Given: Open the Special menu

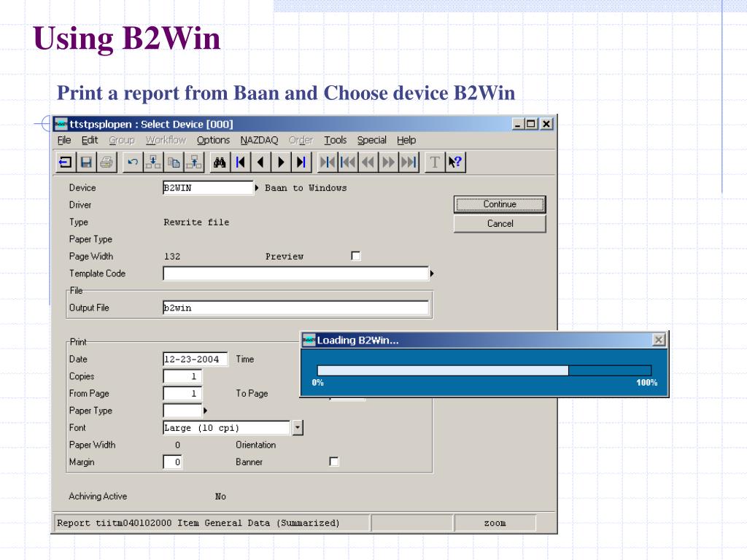Looking at the screenshot, I should pyautogui.click(x=372, y=140).
